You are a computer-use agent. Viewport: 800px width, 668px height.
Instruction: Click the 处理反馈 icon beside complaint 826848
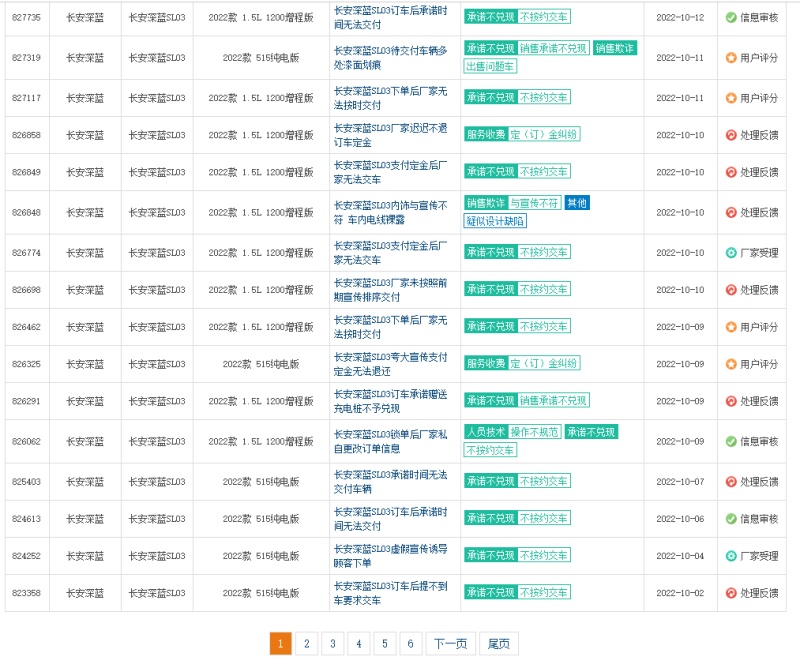point(731,212)
